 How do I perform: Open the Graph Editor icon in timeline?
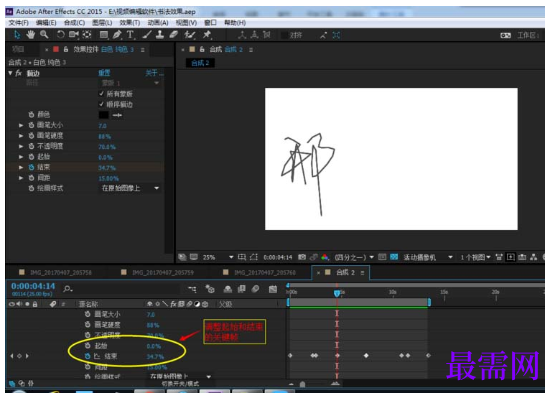[x=273, y=289]
